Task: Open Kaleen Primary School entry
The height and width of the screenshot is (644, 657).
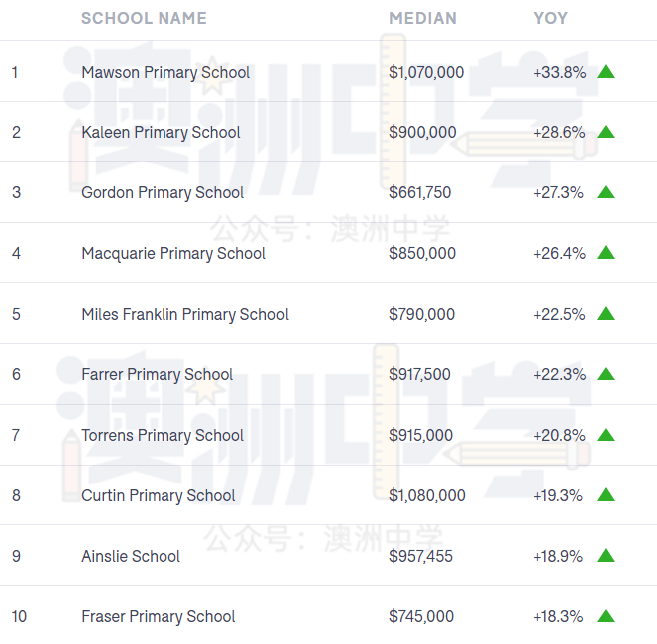Action: [x=161, y=132]
